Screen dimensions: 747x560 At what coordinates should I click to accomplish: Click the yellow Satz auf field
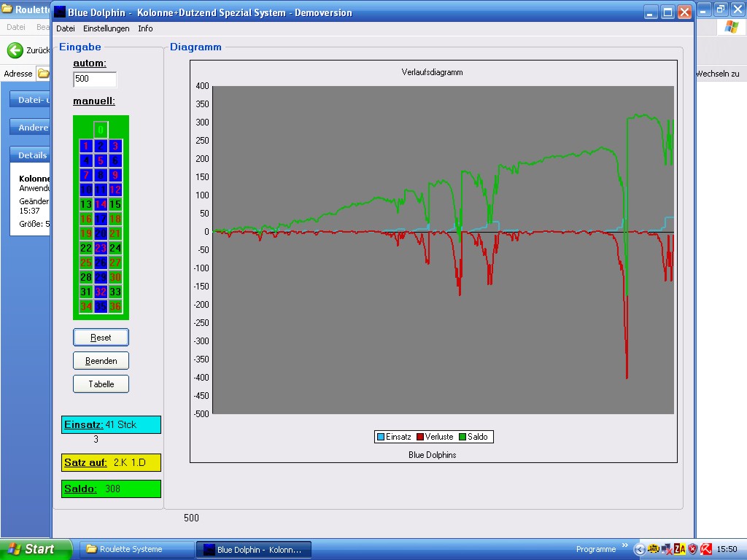click(111, 462)
